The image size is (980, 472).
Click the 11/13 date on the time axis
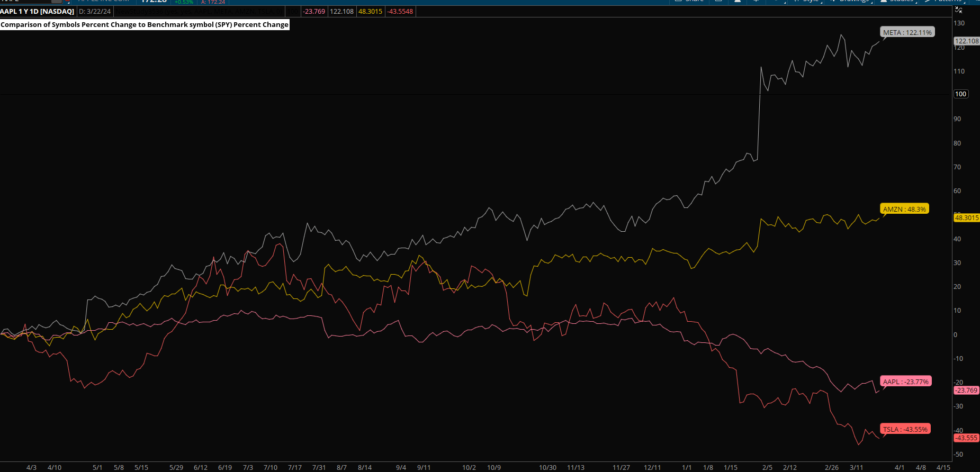tap(576, 467)
